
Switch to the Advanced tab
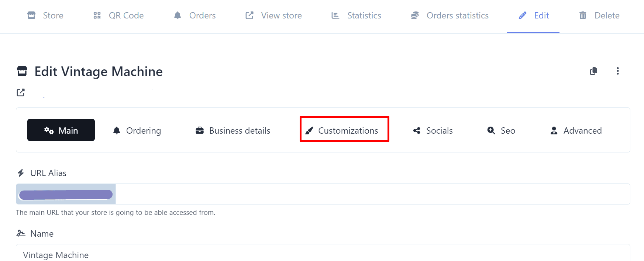click(576, 131)
